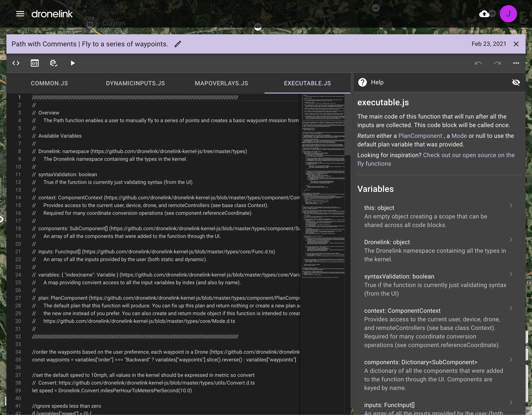
Task: Click line 41 '//ignore speeds less than zero'
Action: (x=66, y=406)
